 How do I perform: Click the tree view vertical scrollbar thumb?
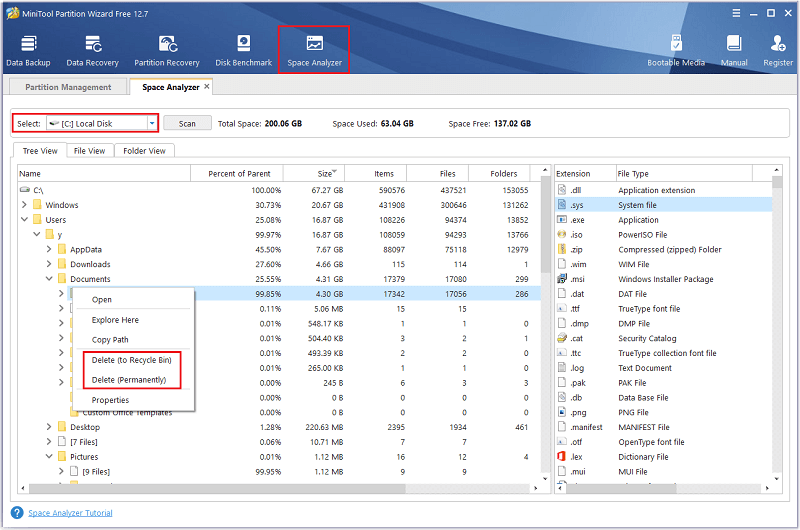(545, 224)
